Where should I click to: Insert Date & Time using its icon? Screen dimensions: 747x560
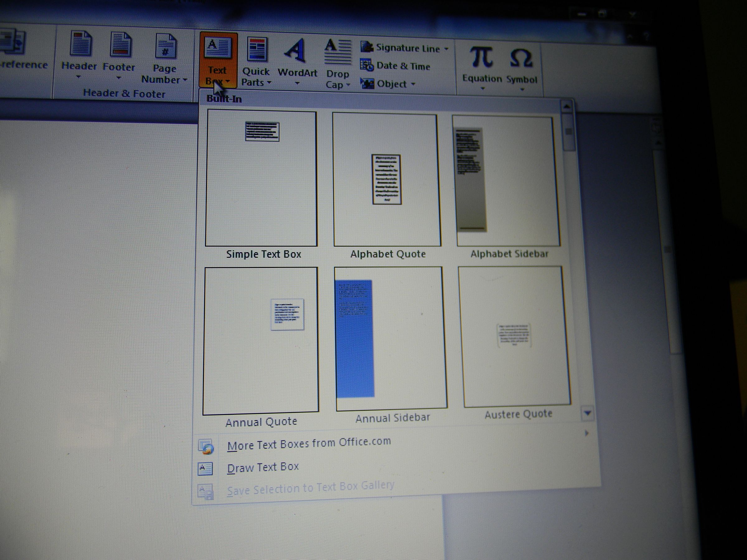click(x=367, y=65)
